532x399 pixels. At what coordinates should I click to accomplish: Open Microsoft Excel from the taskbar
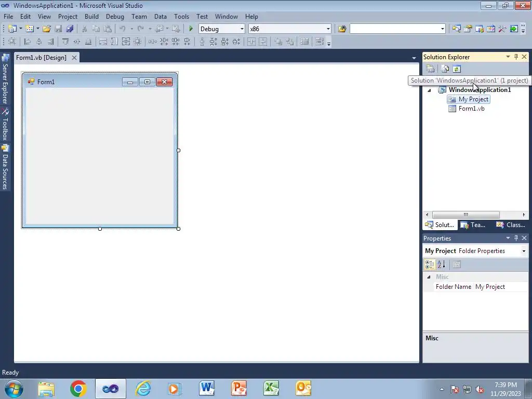point(271,389)
